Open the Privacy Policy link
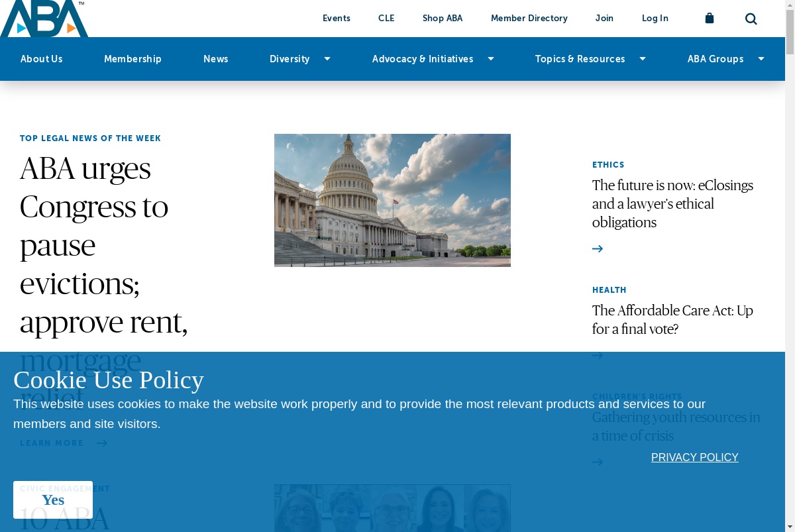 pyautogui.click(x=695, y=457)
